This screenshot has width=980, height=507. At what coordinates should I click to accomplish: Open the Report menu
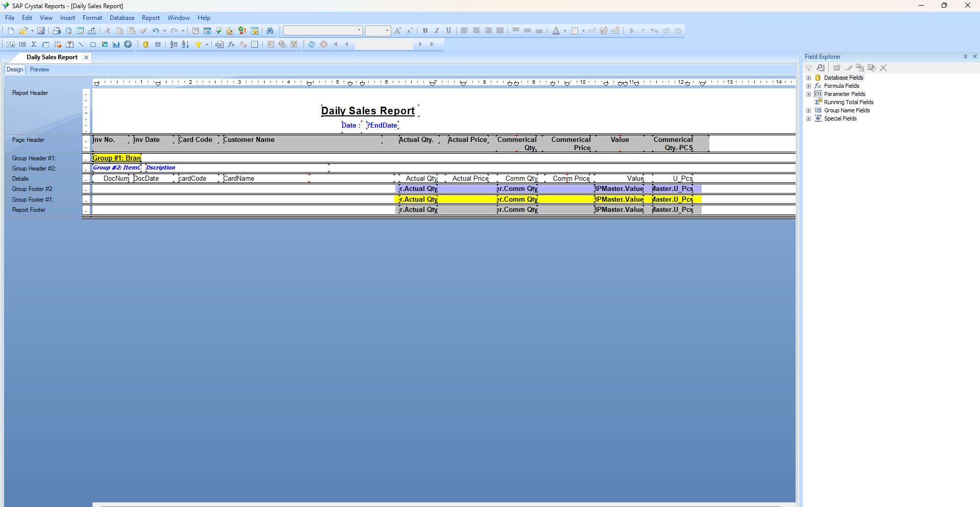point(151,18)
